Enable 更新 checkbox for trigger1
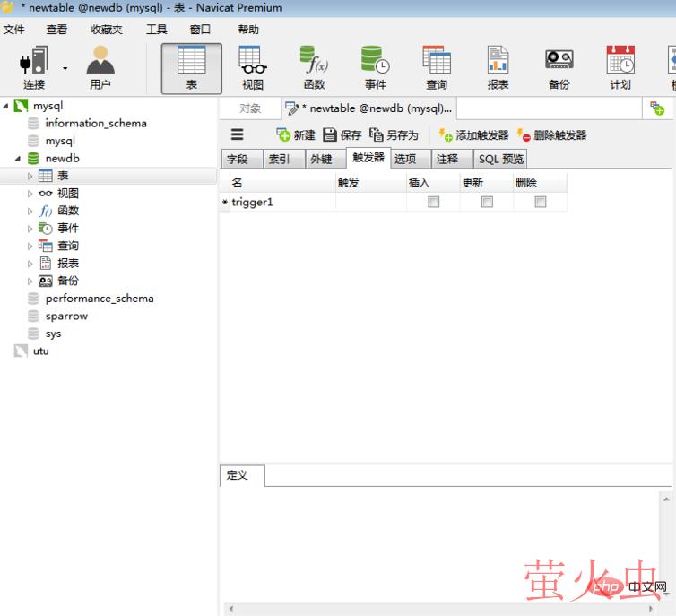The image size is (676, 616). tap(487, 202)
